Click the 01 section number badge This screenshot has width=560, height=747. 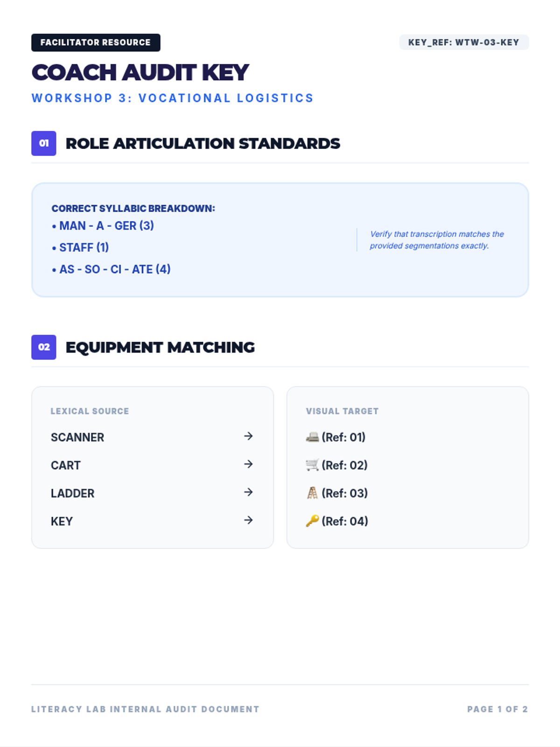pos(44,143)
